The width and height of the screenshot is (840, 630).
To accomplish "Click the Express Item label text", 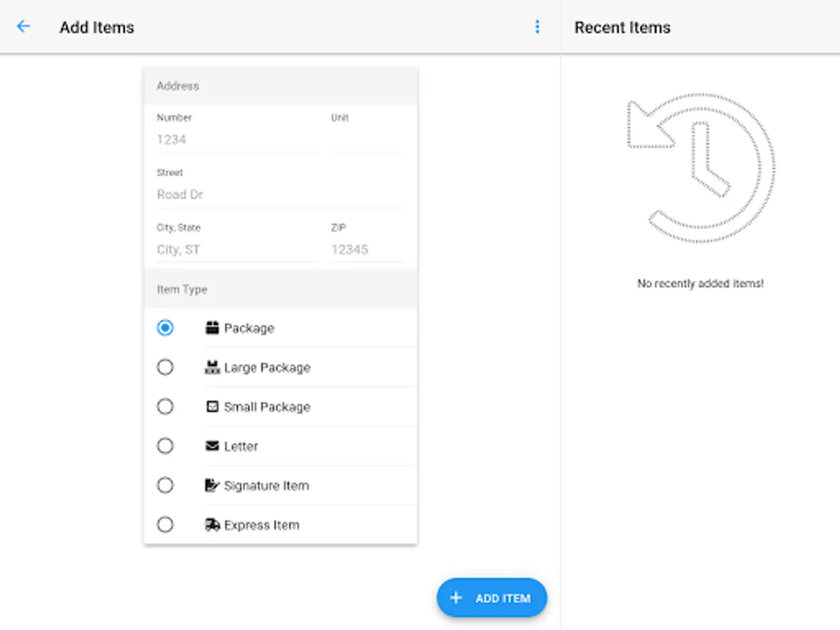I will pos(262,525).
